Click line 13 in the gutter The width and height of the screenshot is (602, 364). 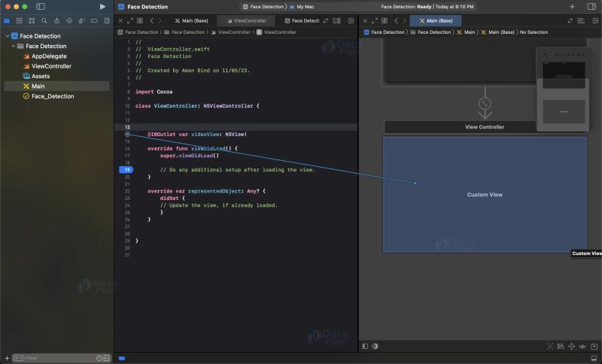tap(127, 127)
